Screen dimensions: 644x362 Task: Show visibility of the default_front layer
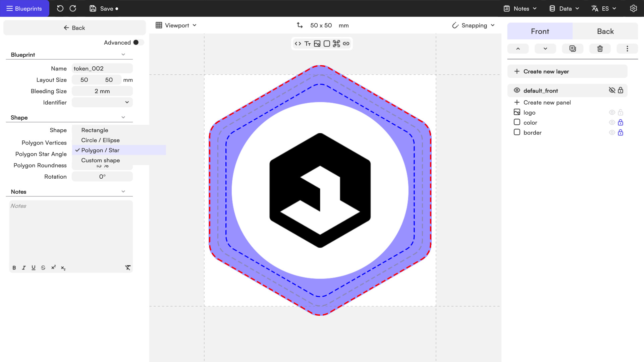(612, 90)
